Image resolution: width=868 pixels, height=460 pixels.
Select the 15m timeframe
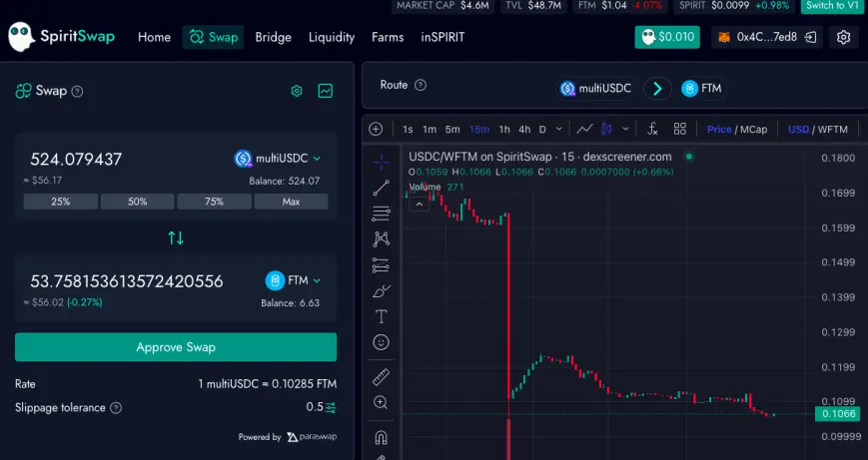click(x=479, y=130)
